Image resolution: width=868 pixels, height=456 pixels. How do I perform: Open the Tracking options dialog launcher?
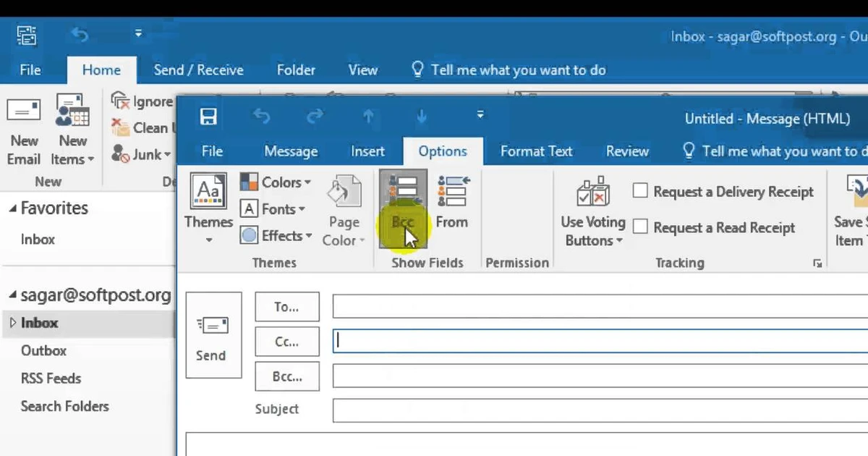pyautogui.click(x=816, y=263)
